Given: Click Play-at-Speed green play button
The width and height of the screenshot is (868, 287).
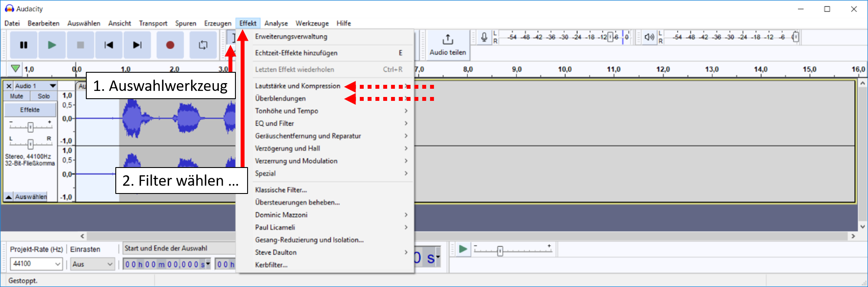Looking at the screenshot, I should (x=463, y=249).
